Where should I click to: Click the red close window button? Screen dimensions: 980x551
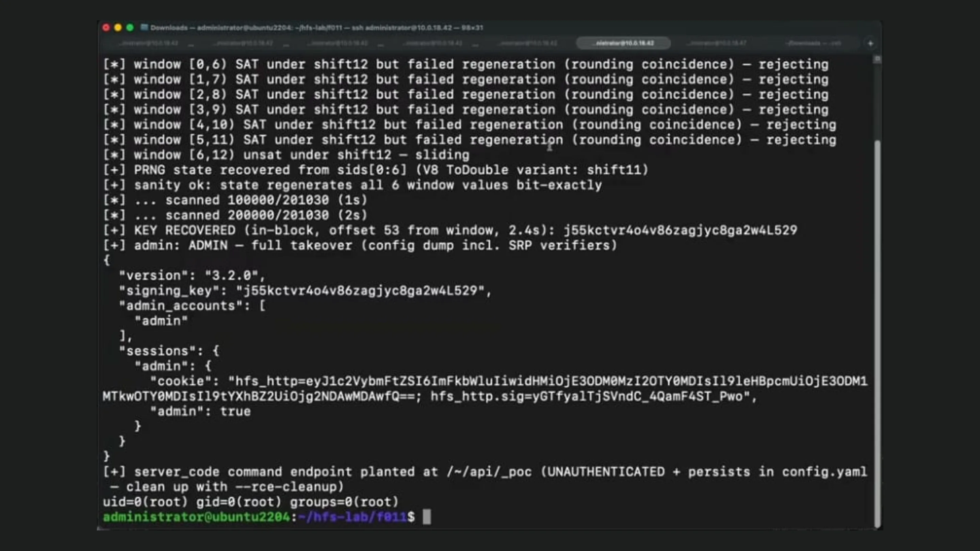click(106, 27)
